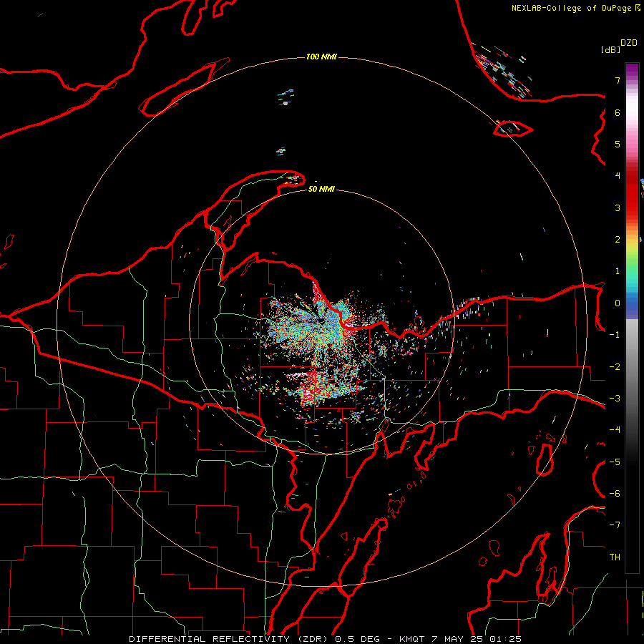Click the -1 value on the scale
Viewport: 644px width, 644px height.
[x=615, y=335]
